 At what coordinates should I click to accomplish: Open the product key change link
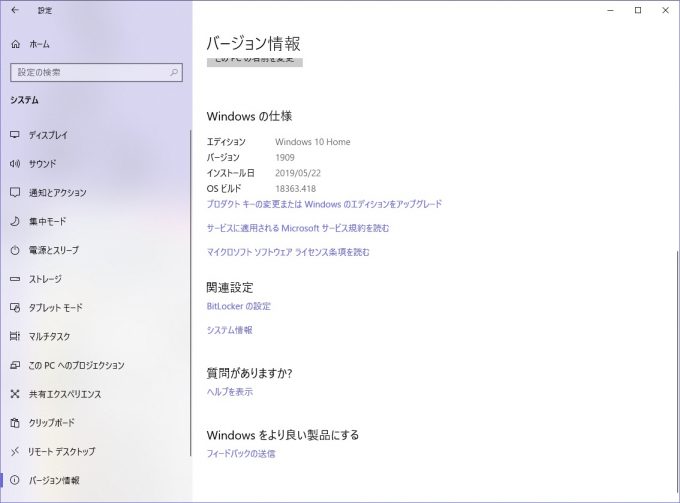coord(324,204)
